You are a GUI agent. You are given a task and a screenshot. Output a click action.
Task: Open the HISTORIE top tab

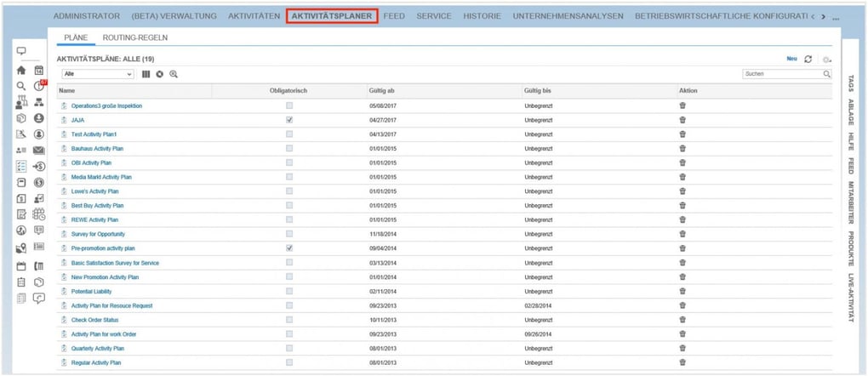point(483,16)
